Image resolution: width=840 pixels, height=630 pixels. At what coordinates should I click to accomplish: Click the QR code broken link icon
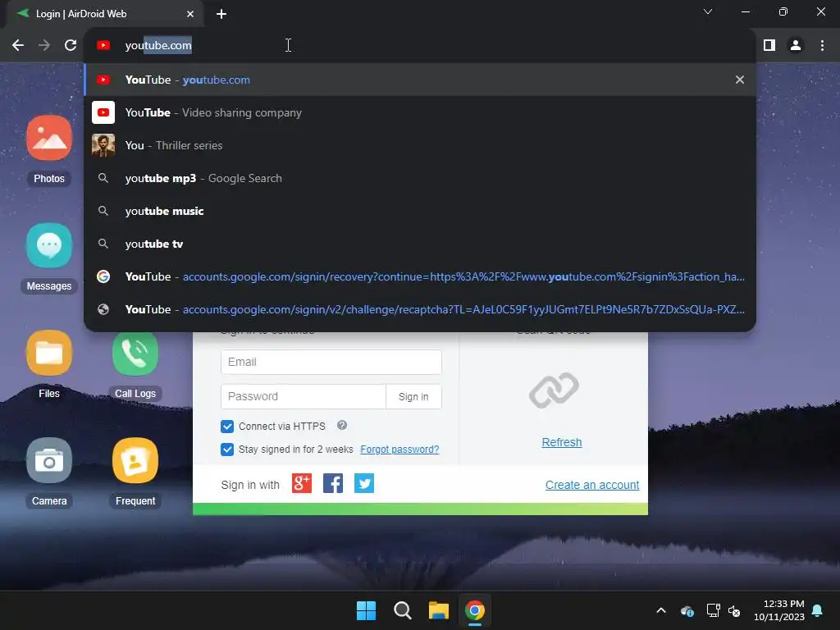pos(554,390)
